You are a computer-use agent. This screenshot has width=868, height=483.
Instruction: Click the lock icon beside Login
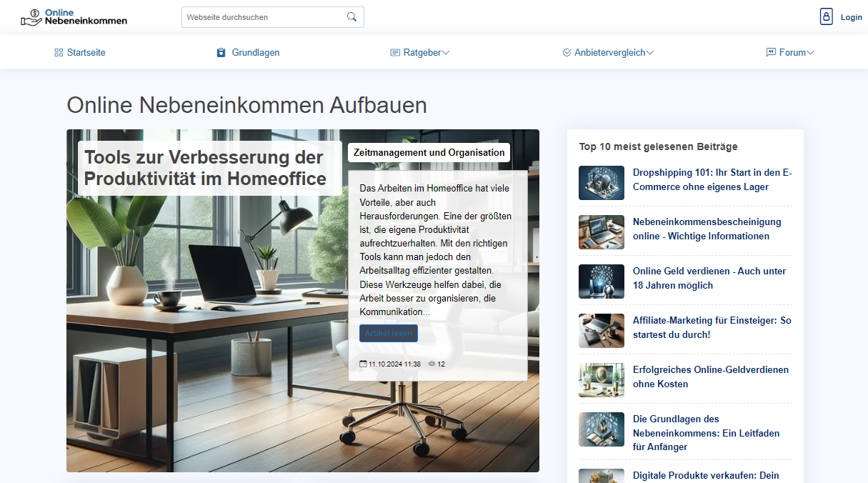pyautogui.click(x=826, y=16)
